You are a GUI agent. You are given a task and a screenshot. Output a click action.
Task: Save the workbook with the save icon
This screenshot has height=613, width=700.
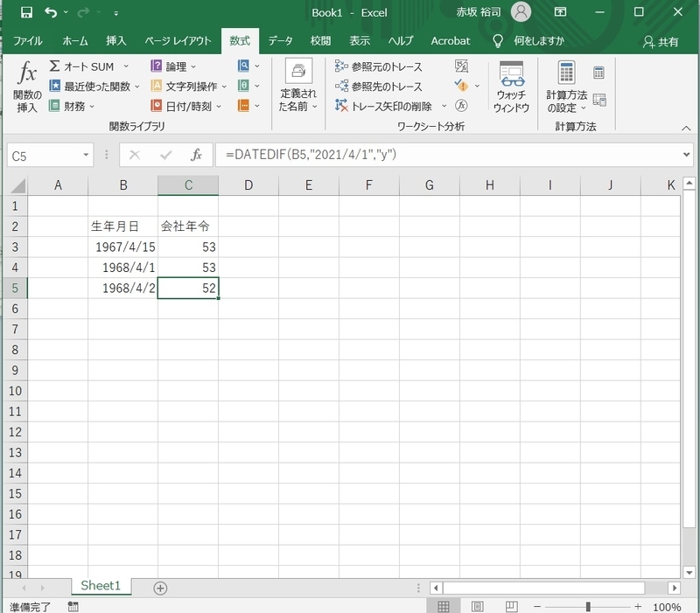(x=27, y=12)
